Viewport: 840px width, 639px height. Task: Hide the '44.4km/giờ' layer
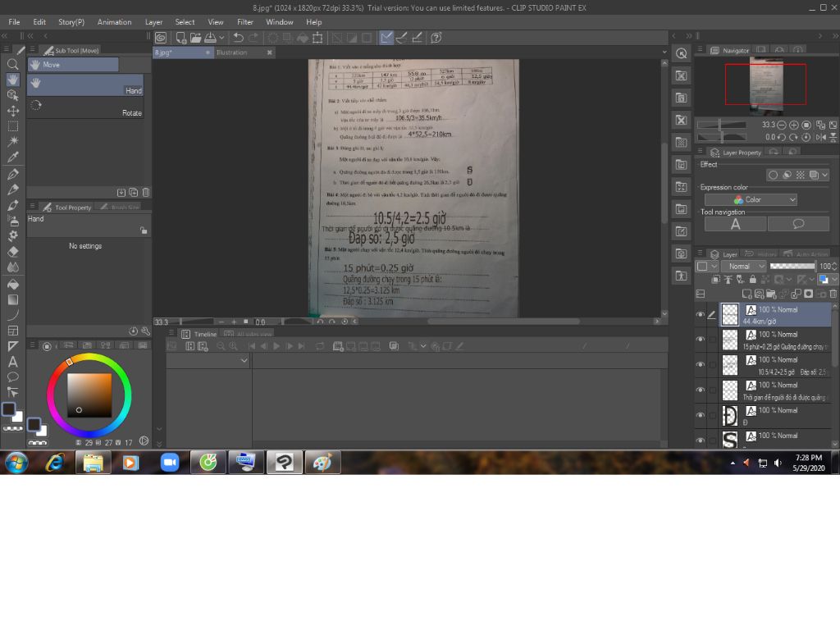tap(701, 315)
